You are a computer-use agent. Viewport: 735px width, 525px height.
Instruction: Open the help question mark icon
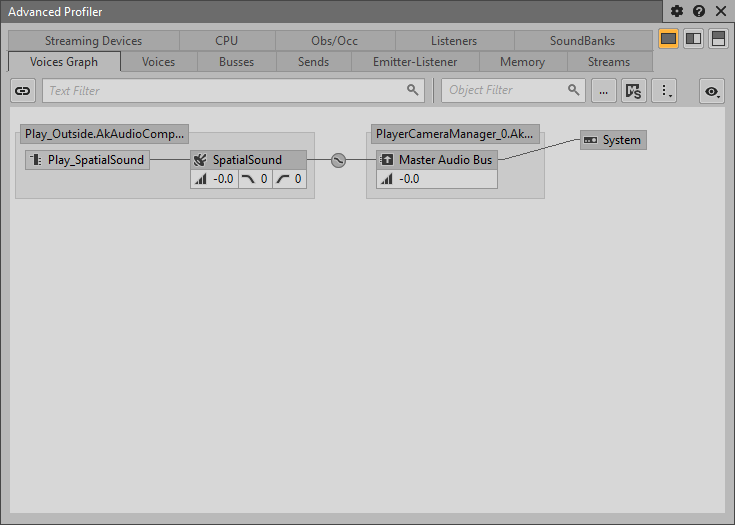tap(699, 11)
